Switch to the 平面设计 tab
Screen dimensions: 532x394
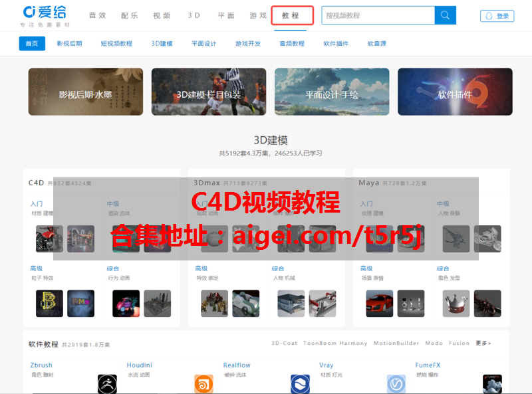(x=204, y=43)
